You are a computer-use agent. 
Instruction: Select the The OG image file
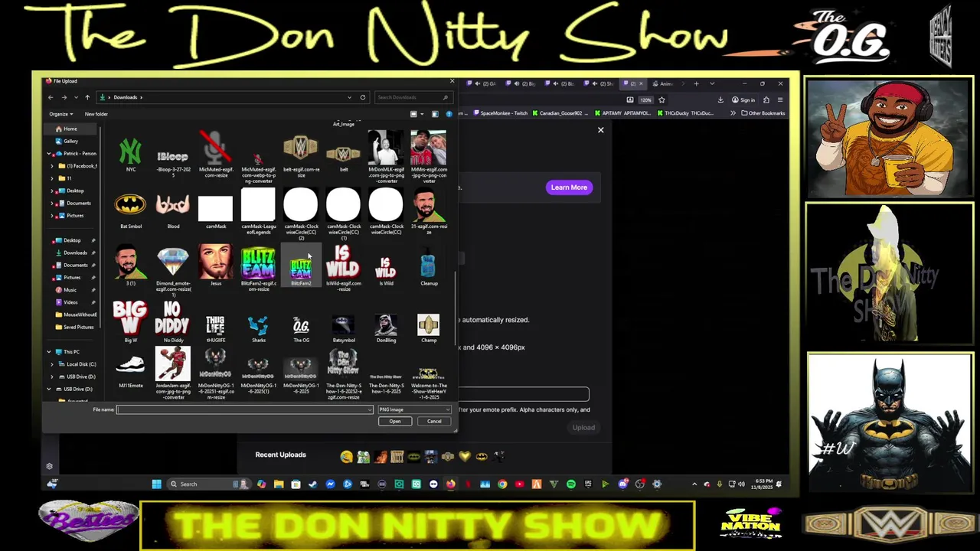[x=301, y=328]
